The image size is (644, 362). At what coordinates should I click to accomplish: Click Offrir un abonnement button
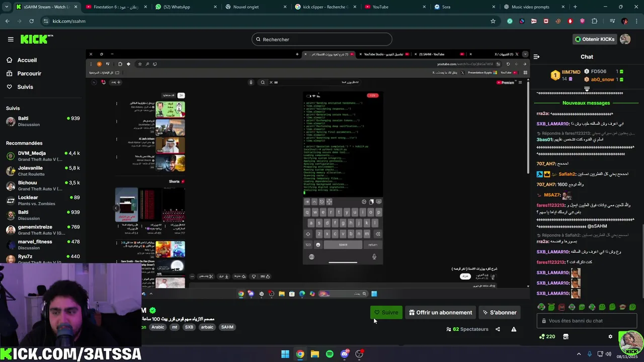click(441, 312)
